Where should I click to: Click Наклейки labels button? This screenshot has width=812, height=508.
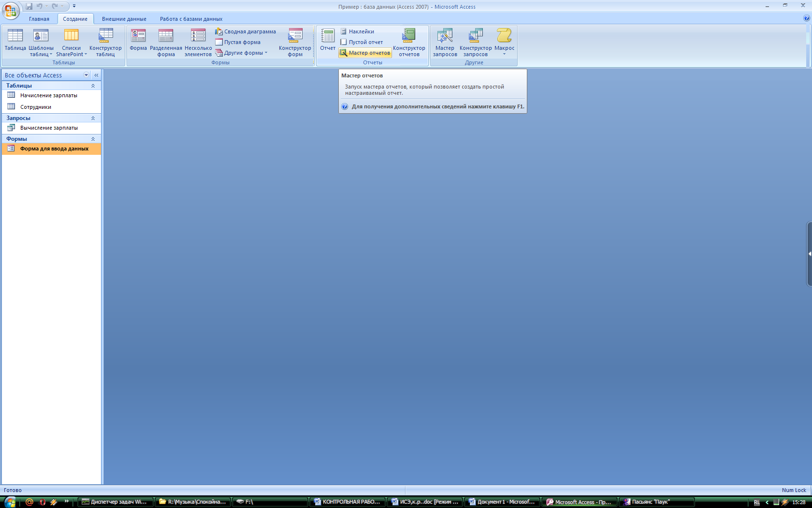(357, 31)
